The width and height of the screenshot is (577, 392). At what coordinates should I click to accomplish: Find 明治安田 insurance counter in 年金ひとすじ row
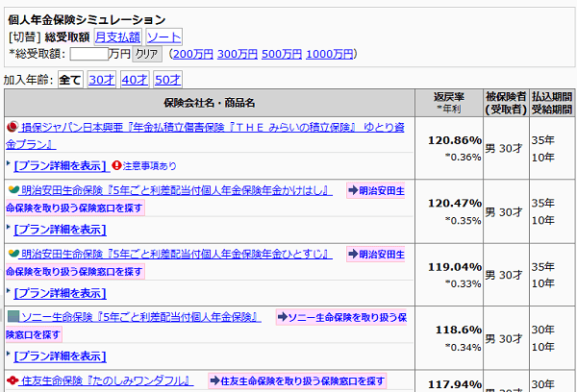(206, 262)
